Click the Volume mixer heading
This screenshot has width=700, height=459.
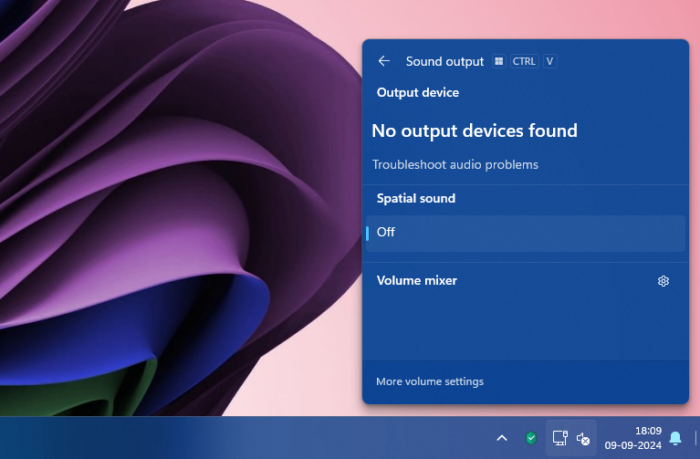pyautogui.click(x=417, y=280)
